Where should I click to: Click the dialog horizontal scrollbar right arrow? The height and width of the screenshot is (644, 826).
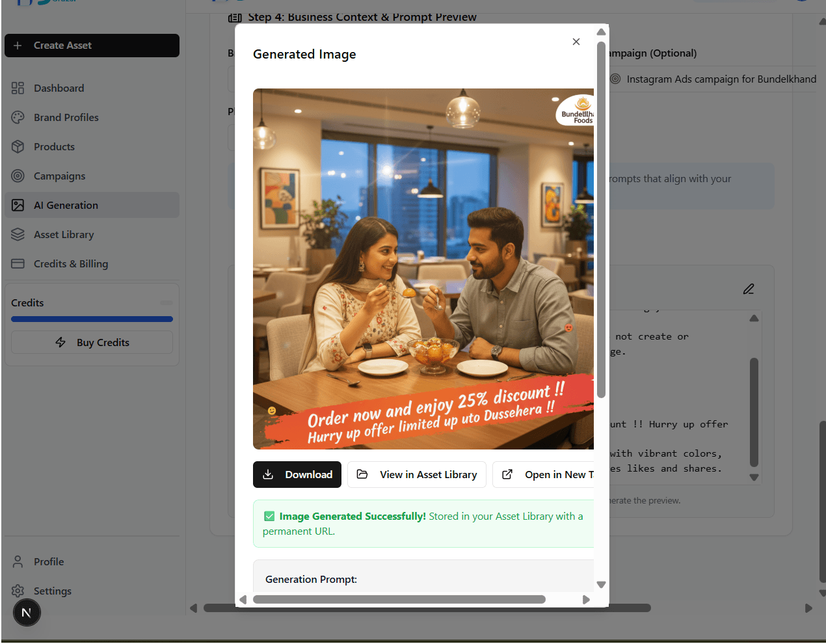(586, 600)
